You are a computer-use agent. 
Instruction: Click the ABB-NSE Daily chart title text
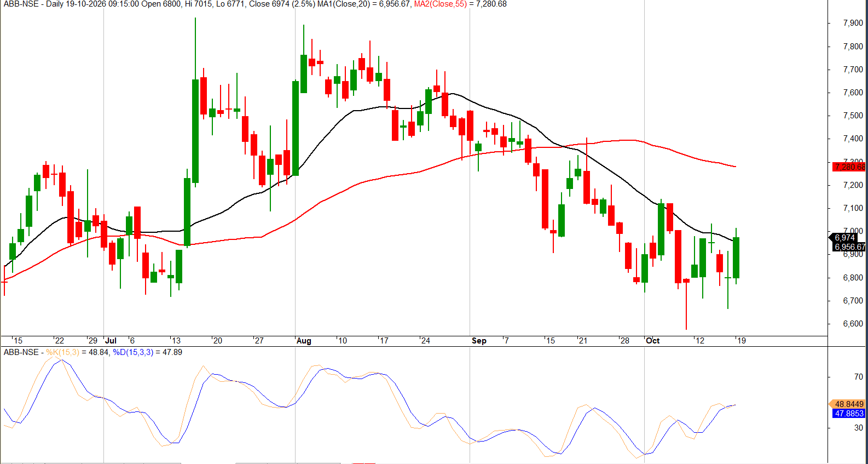click(32, 4)
